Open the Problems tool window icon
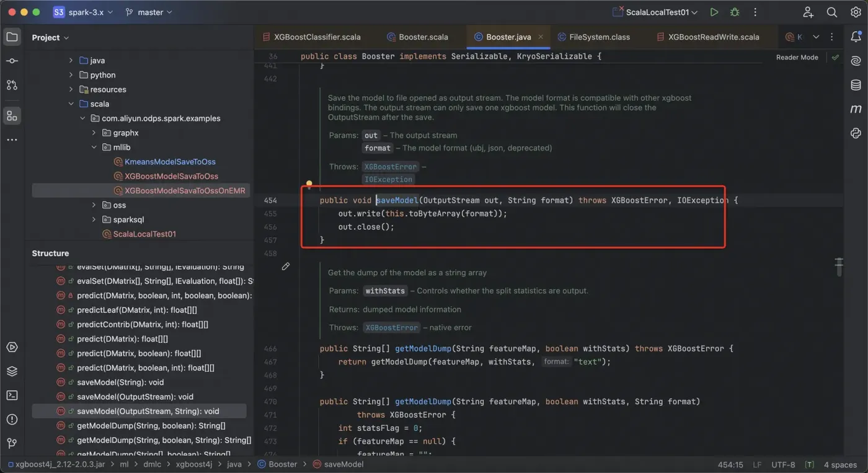Screen dimensions: 868x473 [x=12, y=419]
